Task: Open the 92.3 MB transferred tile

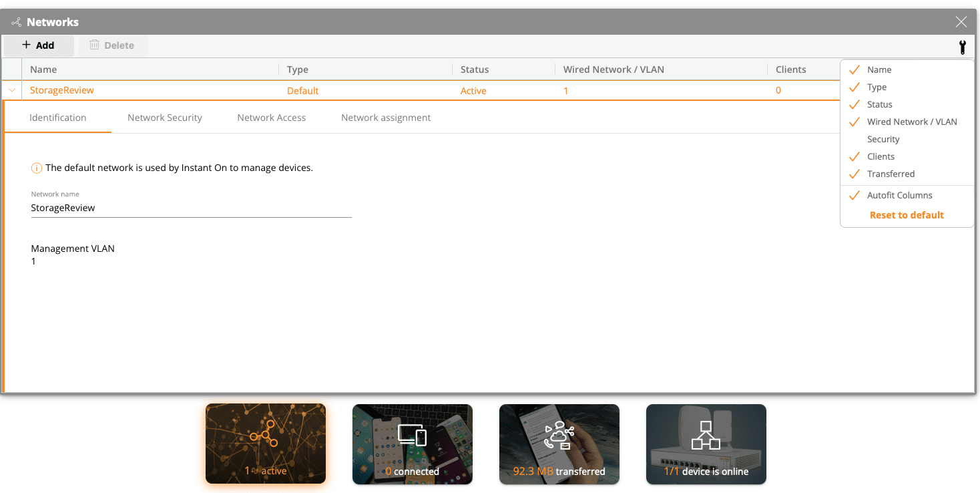Action: click(x=559, y=444)
